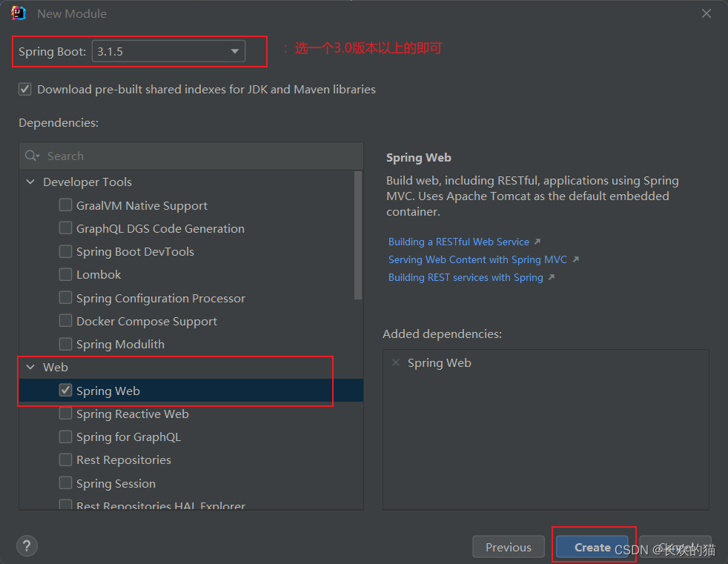Check GraphQL DGS Code Generation
Viewport: 728px width, 564px height.
[x=65, y=228]
